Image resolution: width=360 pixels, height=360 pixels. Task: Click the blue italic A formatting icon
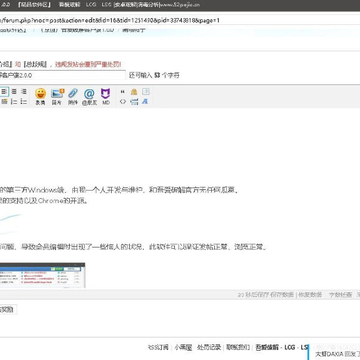click(145, 102)
